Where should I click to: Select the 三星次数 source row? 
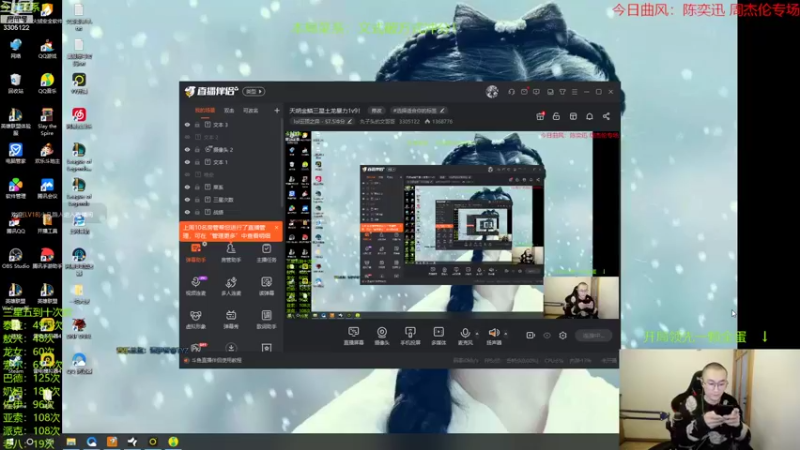click(231, 200)
